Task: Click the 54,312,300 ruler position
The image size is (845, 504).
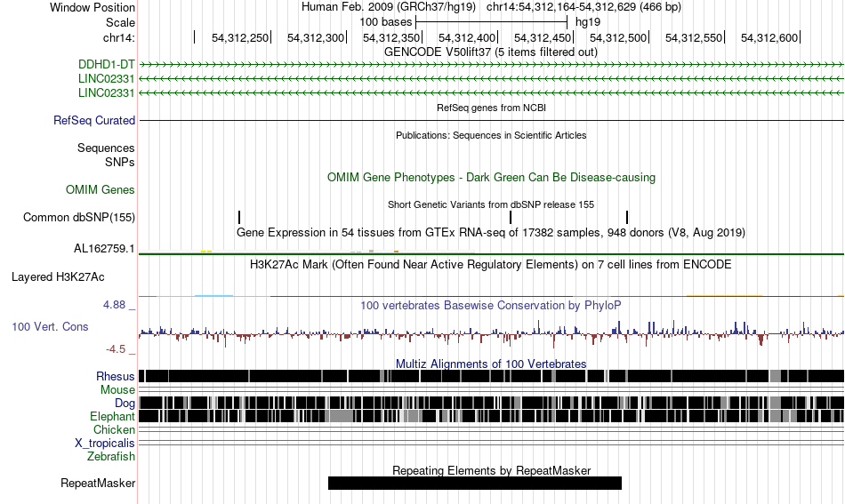Action: (x=315, y=37)
